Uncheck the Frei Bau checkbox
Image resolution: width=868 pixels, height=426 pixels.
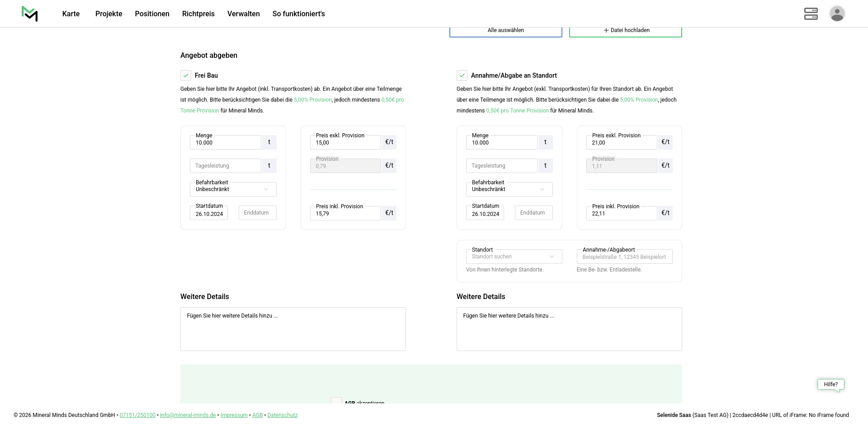click(x=186, y=75)
